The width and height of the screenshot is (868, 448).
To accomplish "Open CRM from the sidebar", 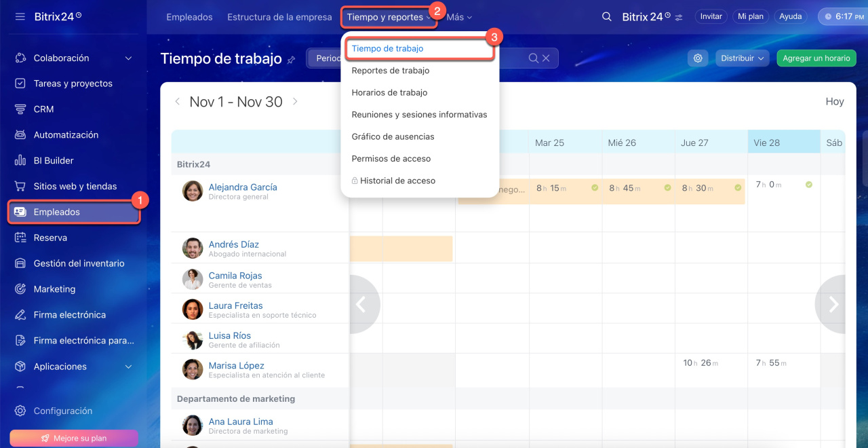I will (x=43, y=109).
